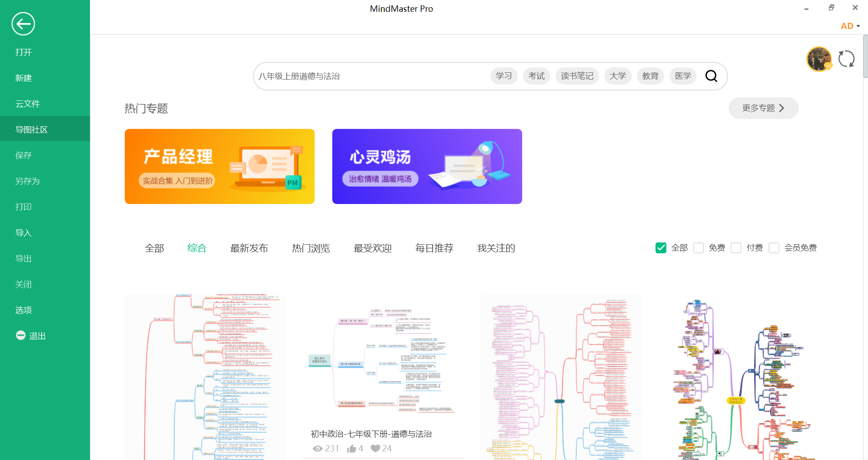
Task: Click the back arrow icon
Action: pyautogui.click(x=23, y=24)
